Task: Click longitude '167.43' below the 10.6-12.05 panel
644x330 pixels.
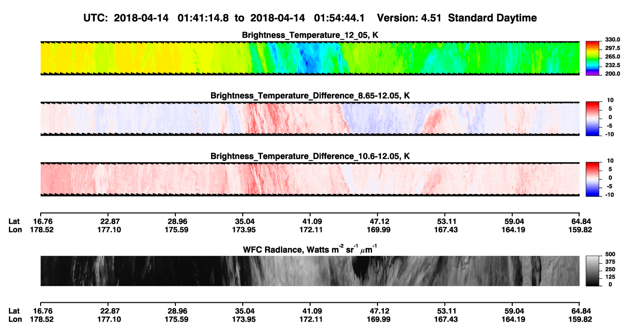Action: click(x=446, y=230)
